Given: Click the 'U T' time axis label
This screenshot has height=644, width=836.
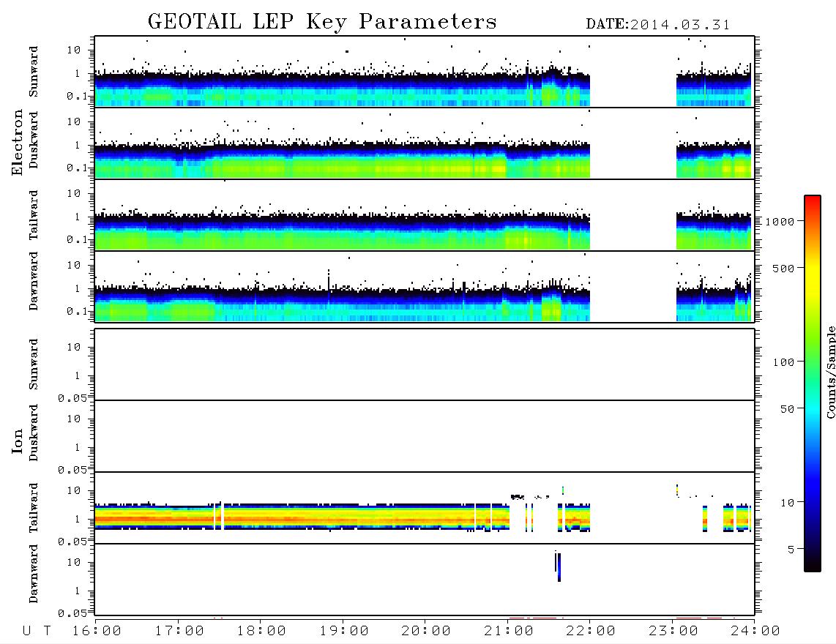Looking at the screenshot, I should pyautogui.click(x=37, y=632).
